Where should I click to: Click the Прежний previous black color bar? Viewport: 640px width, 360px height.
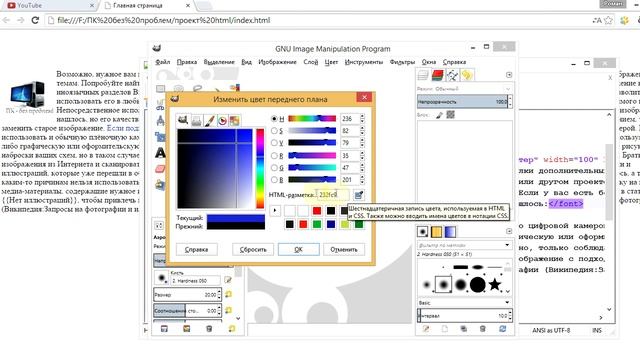pyautogui.click(x=236, y=226)
